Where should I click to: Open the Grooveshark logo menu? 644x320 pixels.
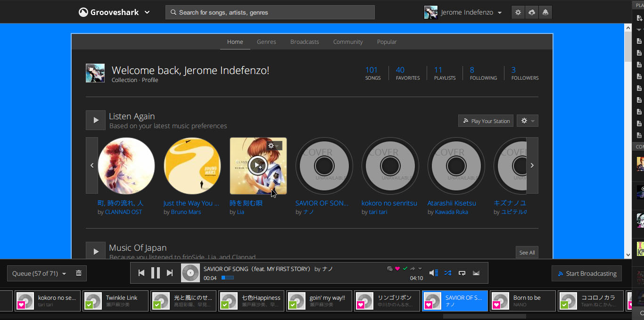click(x=114, y=12)
